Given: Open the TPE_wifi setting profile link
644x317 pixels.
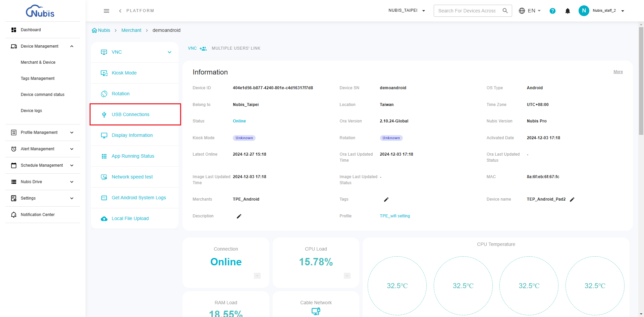Looking at the screenshot, I should point(395,216).
